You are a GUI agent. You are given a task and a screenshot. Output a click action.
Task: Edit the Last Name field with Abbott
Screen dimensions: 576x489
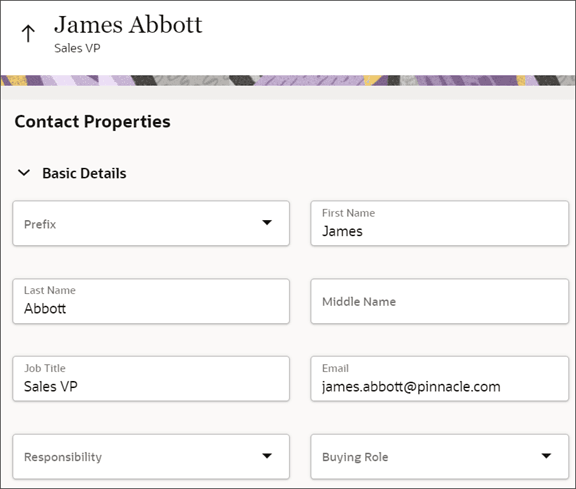pyautogui.click(x=151, y=301)
